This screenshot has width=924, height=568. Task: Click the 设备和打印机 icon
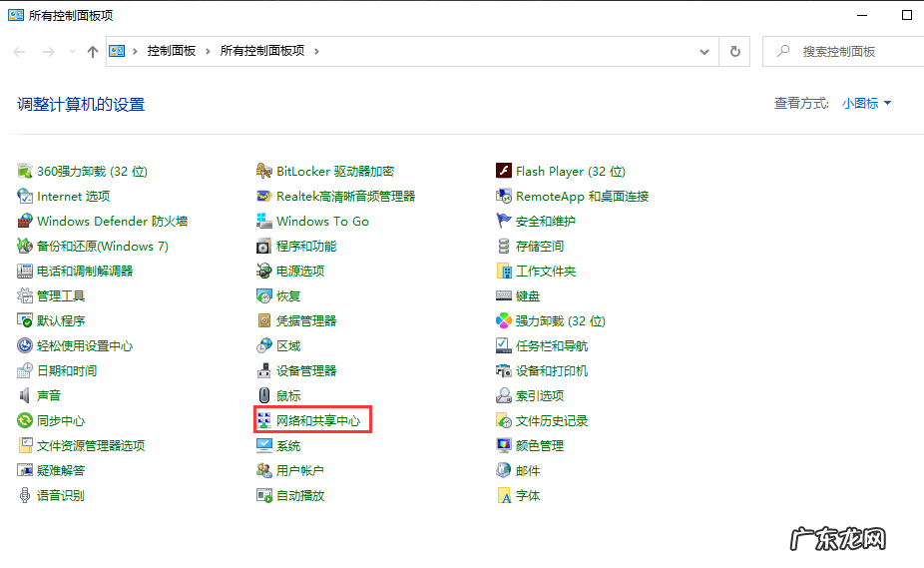[503, 370]
